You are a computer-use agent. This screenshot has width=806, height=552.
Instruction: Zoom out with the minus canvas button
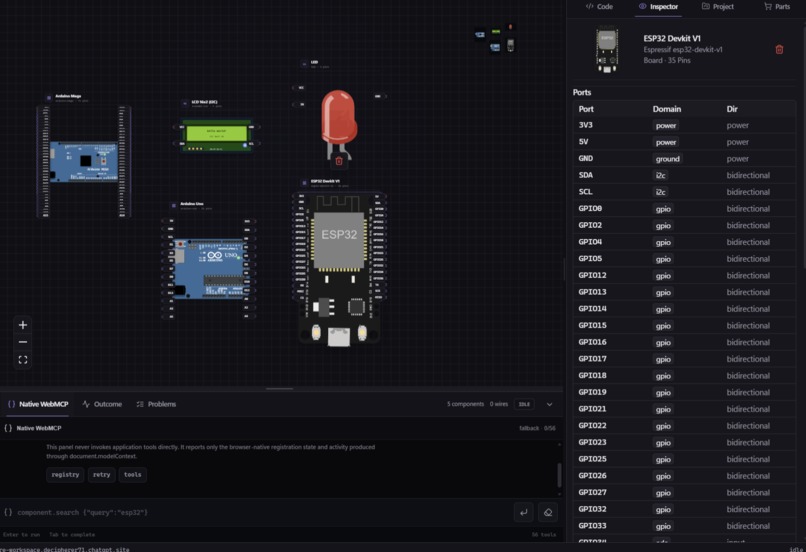point(23,342)
